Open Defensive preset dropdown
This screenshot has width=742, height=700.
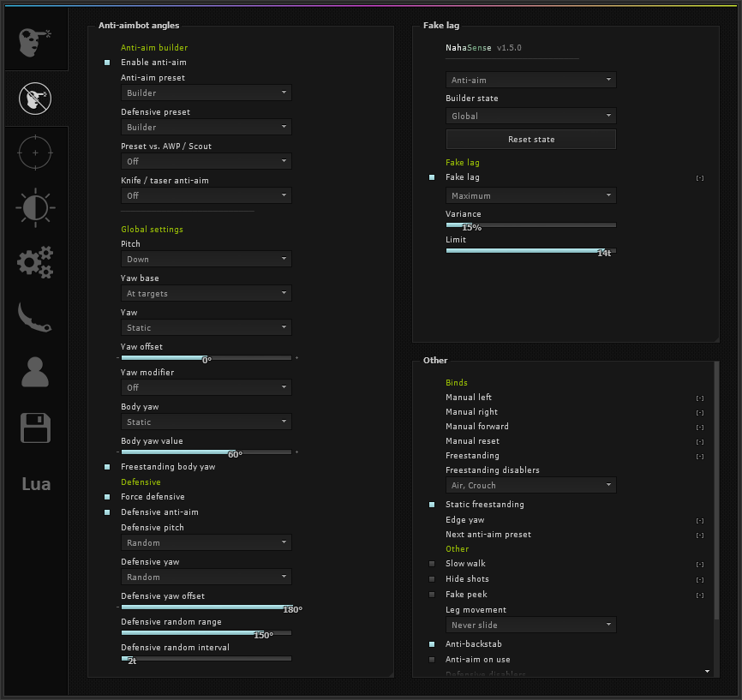click(x=206, y=127)
